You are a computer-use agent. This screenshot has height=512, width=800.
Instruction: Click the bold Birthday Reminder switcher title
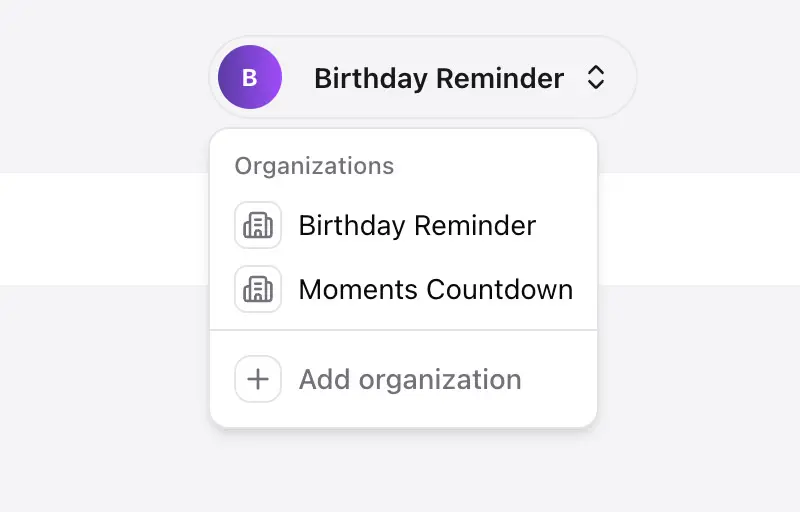tap(439, 78)
